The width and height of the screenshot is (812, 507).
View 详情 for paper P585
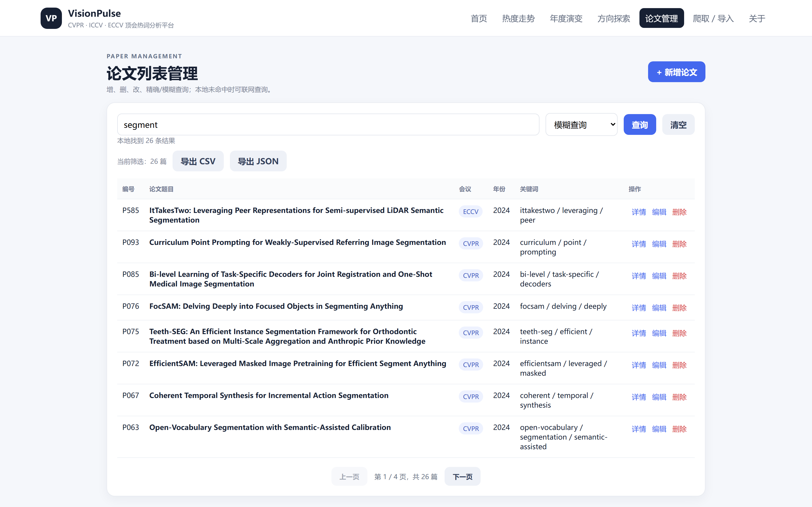tap(638, 212)
